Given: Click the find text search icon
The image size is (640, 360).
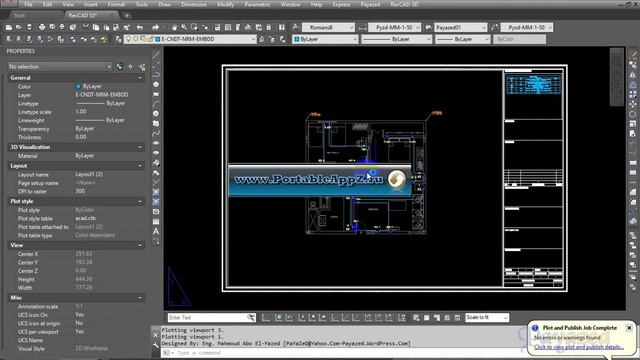Looking at the screenshot, I should tap(251, 318).
